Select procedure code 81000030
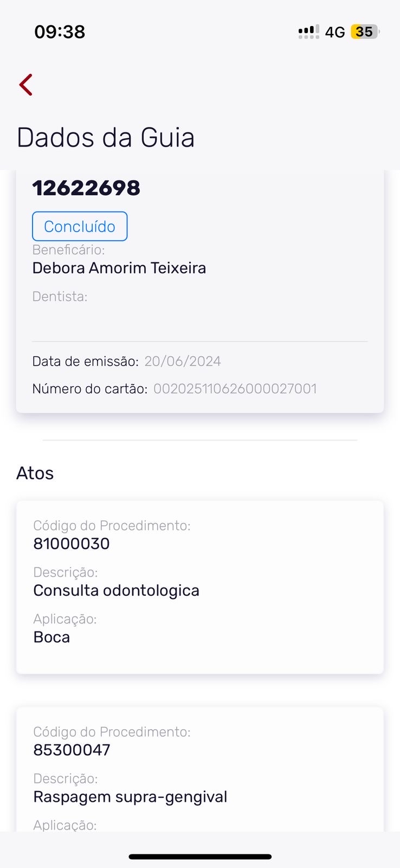Viewport: 400px width, 868px height. click(72, 544)
